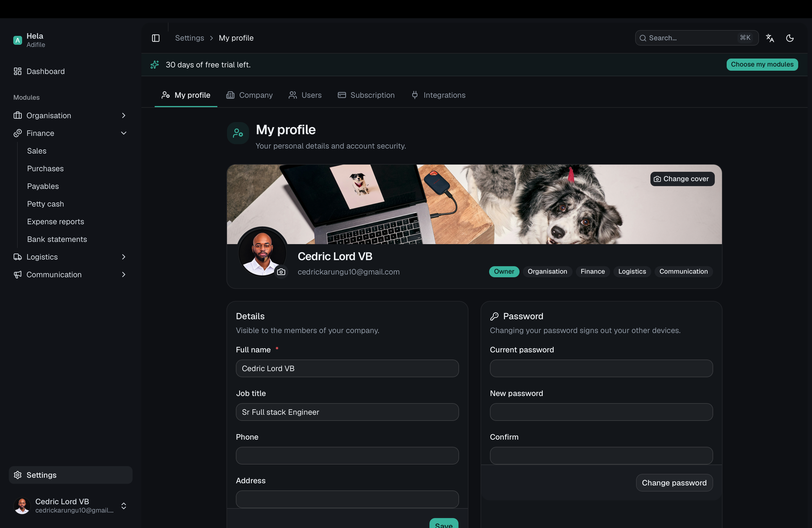Click the Settings gear icon in sidebar

click(17, 475)
